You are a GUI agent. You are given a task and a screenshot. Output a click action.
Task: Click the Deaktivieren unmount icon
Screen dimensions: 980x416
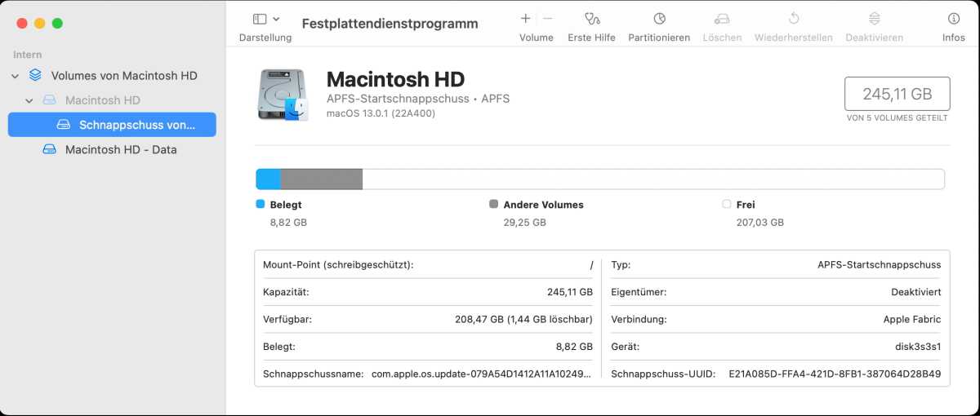point(875,18)
